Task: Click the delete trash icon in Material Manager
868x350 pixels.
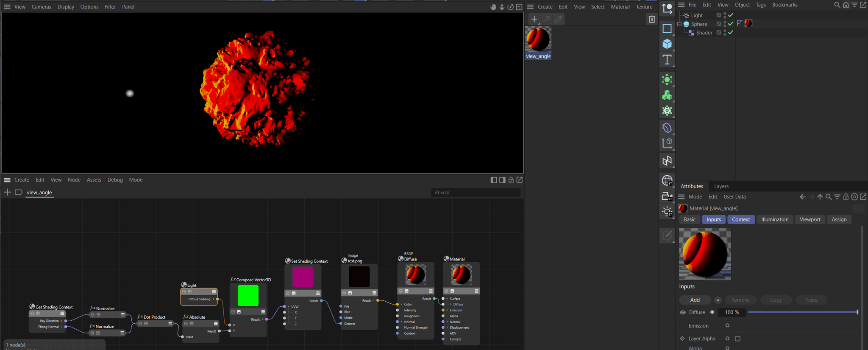Action: tap(652, 19)
